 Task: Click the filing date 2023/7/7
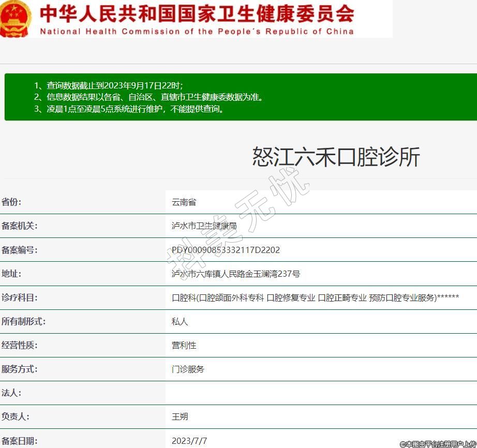click(x=189, y=441)
